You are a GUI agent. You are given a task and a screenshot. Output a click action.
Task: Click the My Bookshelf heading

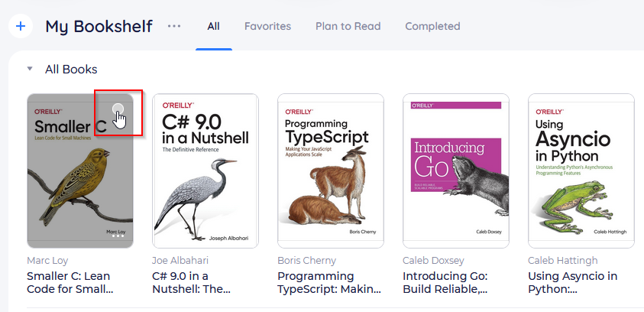coord(99,26)
